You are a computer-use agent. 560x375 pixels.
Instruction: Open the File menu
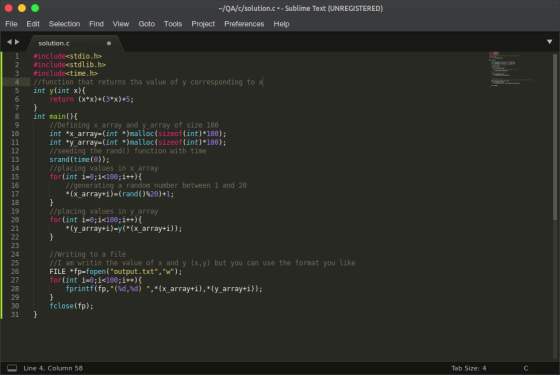[11, 24]
